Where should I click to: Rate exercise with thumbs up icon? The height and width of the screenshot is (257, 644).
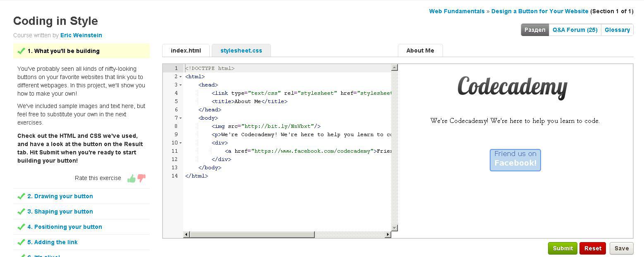132,178
